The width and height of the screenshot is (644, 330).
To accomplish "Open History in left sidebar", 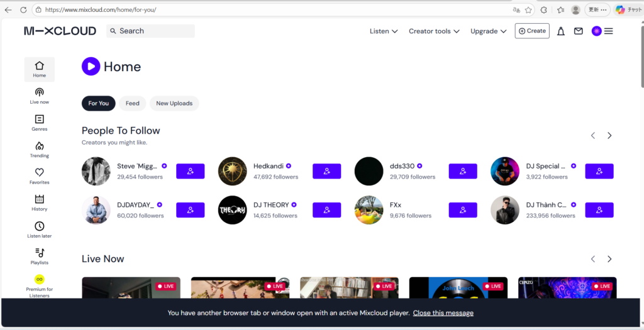I will (x=39, y=202).
